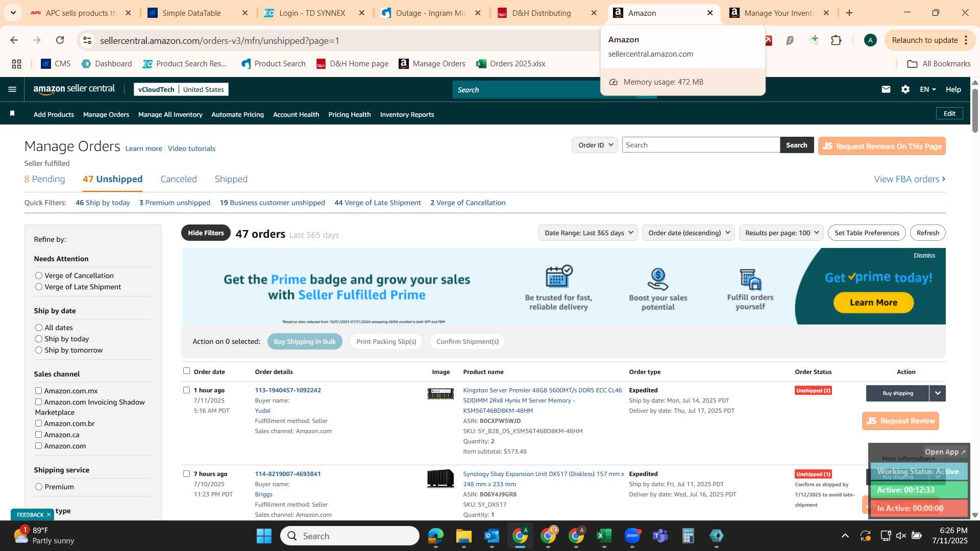
Task: Click the order search input field
Action: pyautogui.click(x=701, y=145)
